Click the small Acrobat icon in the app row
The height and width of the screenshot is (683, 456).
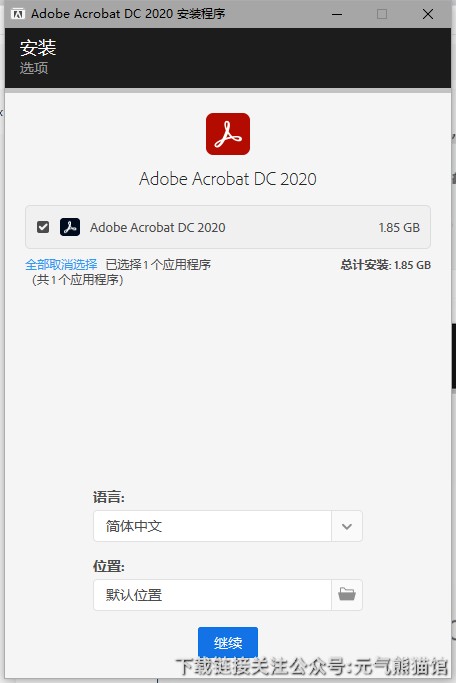point(70,227)
